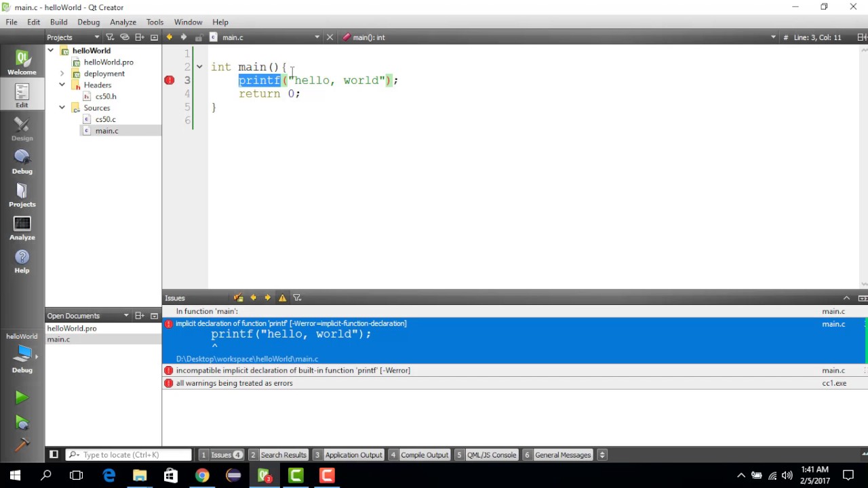Click the filter tree icon in Projects pane
868x488 pixels.
(x=110, y=37)
